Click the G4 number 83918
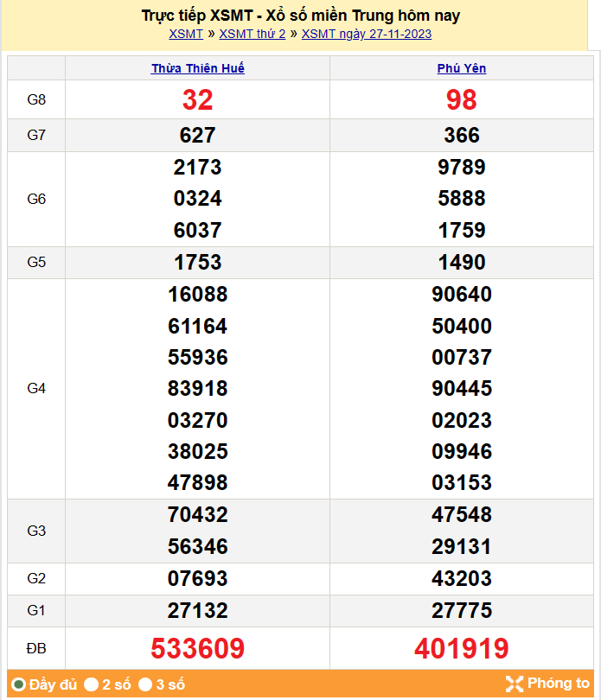Viewport: 601px width, 700px height. [197, 388]
